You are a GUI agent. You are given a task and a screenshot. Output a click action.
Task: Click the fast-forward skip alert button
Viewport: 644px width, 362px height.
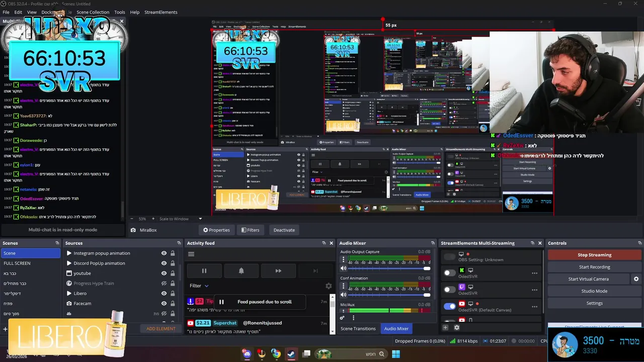click(278, 271)
